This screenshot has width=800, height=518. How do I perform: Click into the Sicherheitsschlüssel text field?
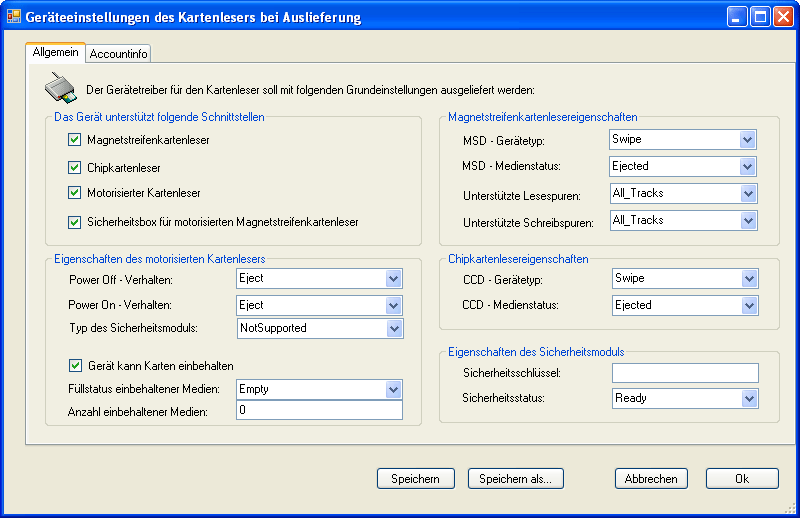tap(685, 373)
